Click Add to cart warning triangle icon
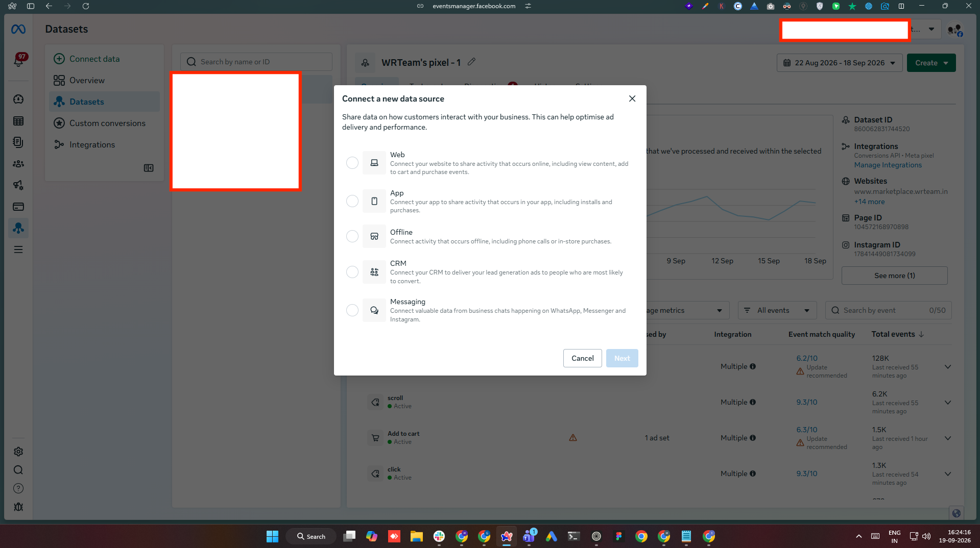This screenshot has width=980, height=548. [573, 438]
